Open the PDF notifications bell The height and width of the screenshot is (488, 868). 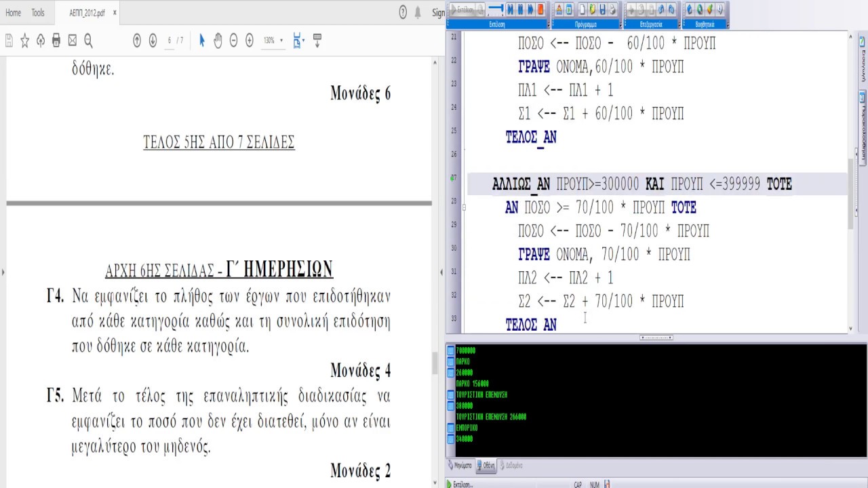pyautogui.click(x=418, y=12)
